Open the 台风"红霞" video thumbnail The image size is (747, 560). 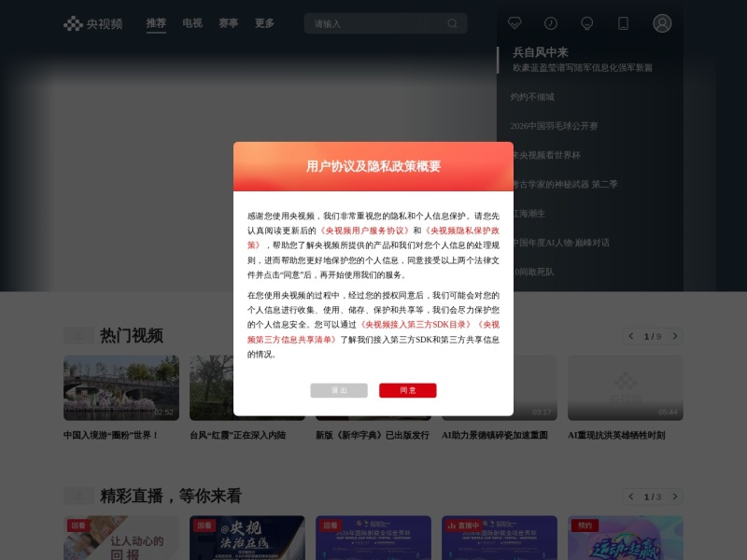[x=212, y=387]
